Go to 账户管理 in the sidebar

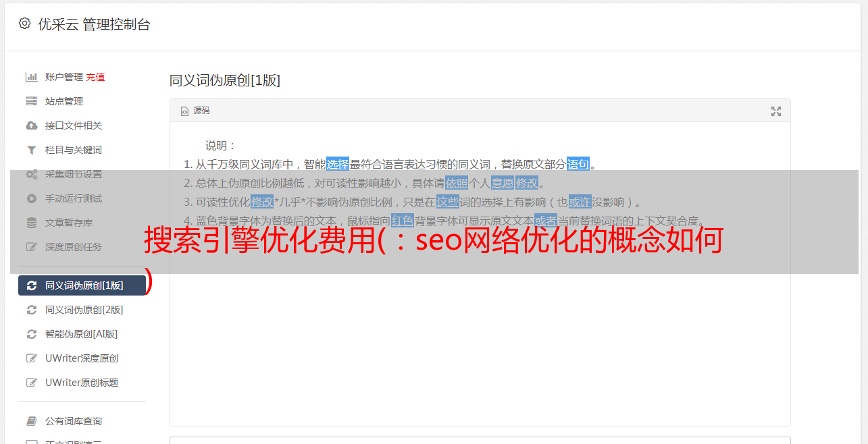click(x=64, y=77)
